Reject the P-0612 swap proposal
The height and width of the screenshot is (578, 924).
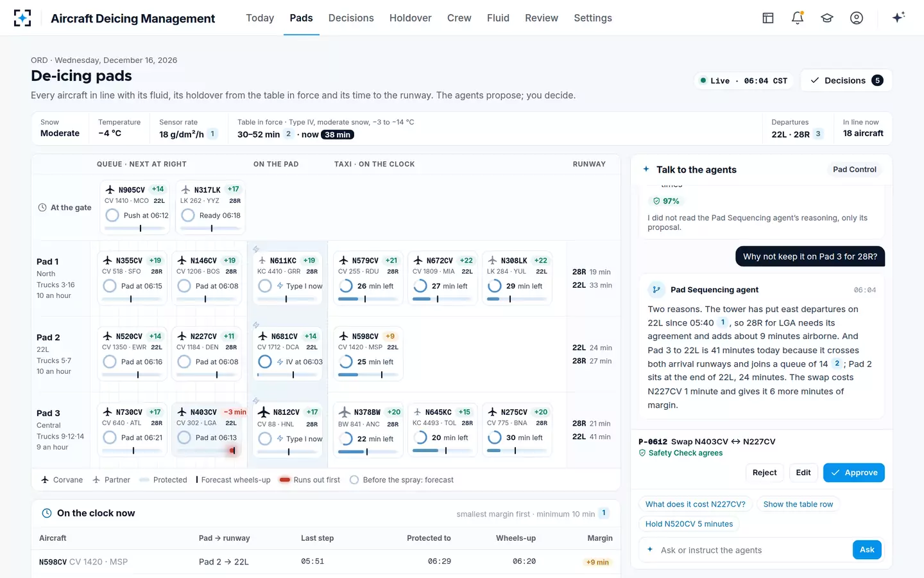point(764,473)
